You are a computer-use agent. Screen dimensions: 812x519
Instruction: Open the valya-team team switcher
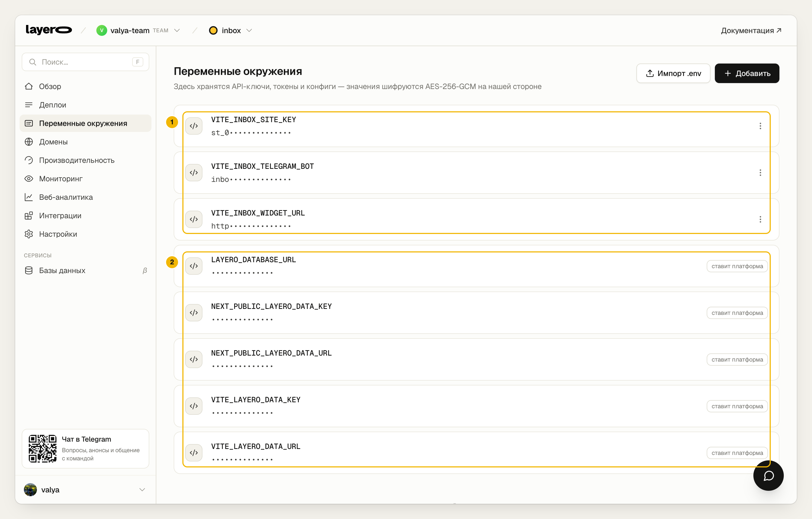[138, 30]
